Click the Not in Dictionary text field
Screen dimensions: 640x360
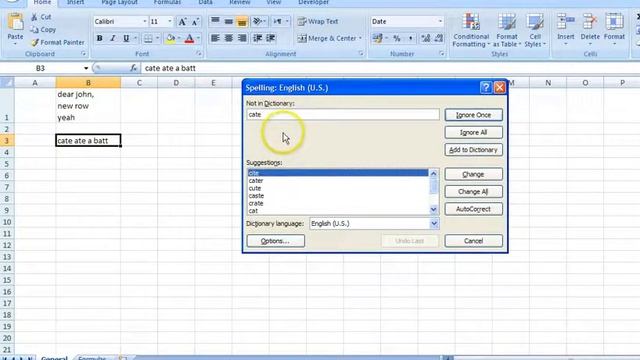point(343,115)
